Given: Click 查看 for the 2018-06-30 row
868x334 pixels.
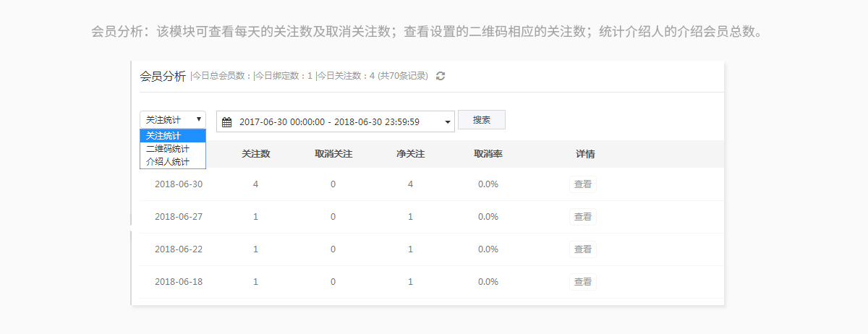Looking at the screenshot, I should coord(583,184).
